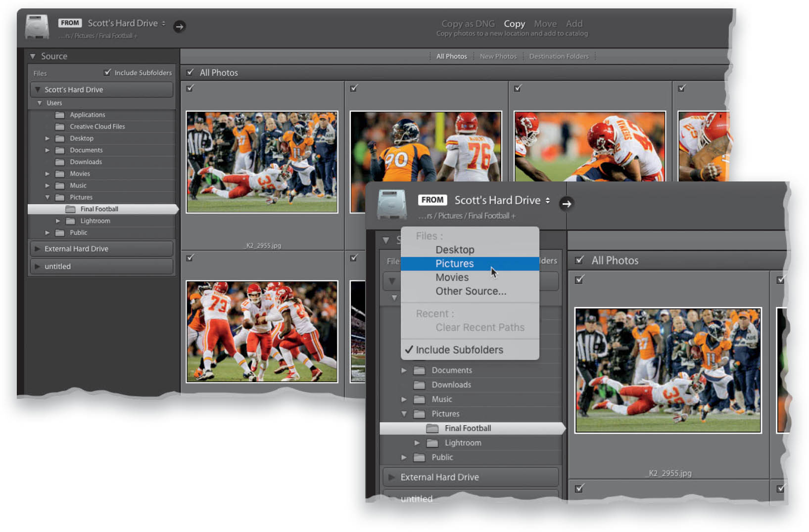Select Downloads folder row in back window
This screenshot has width=809, height=532.
click(x=101, y=162)
